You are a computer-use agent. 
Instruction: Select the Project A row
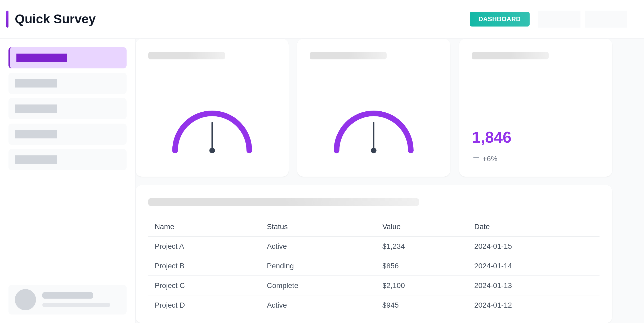point(169,246)
